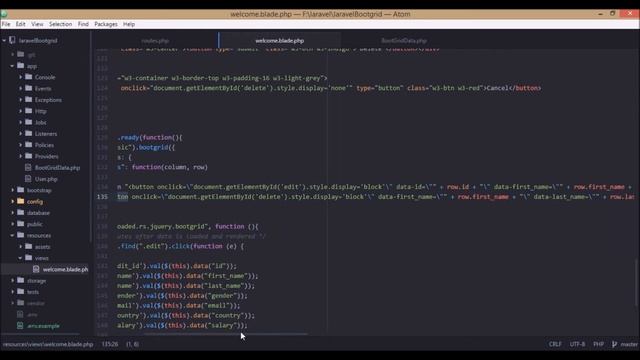The width and height of the screenshot is (640, 360).
Task: Click the BootGridData.php file icon in tree
Action: click(28, 167)
